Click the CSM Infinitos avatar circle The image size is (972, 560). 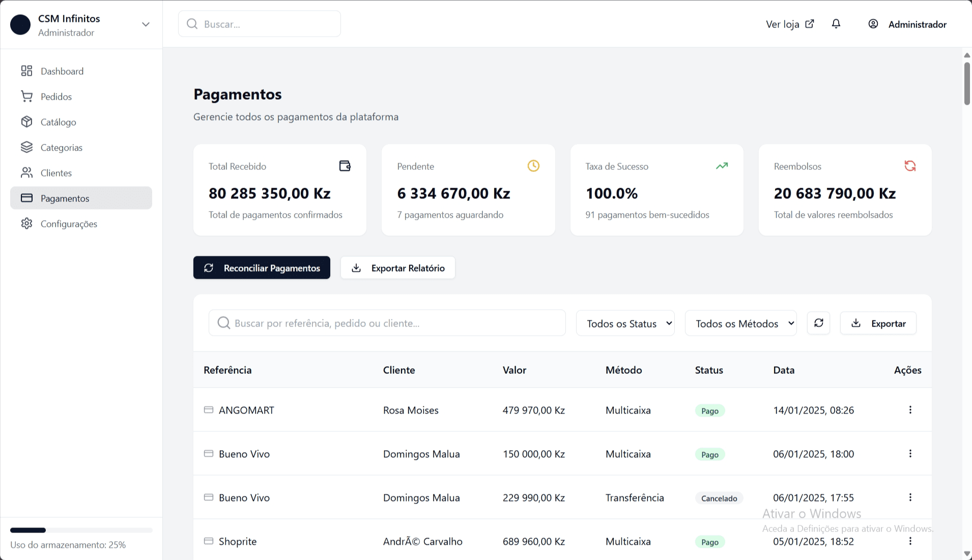[x=20, y=24]
